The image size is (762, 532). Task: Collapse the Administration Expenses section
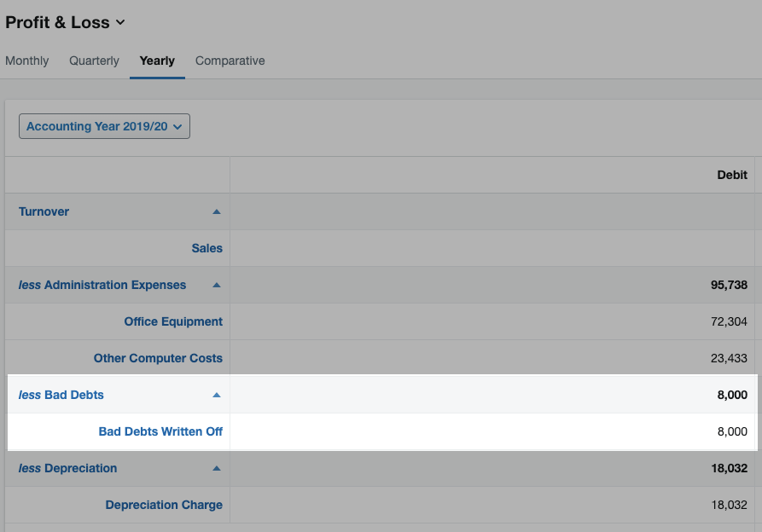(x=216, y=285)
